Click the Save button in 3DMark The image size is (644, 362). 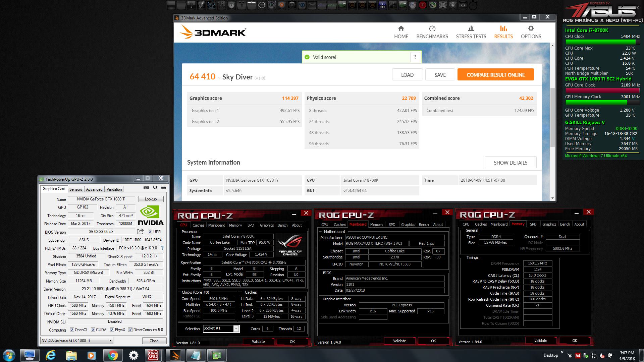[x=440, y=75]
